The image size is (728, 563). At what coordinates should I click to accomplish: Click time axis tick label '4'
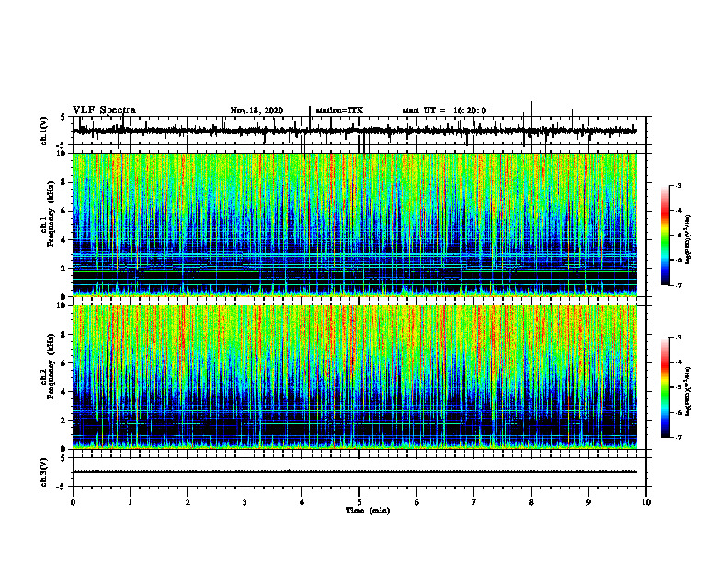tap(302, 502)
